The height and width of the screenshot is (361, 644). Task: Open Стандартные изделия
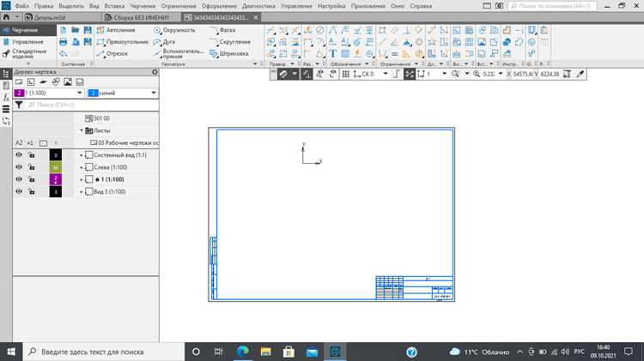pyautogui.click(x=28, y=54)
